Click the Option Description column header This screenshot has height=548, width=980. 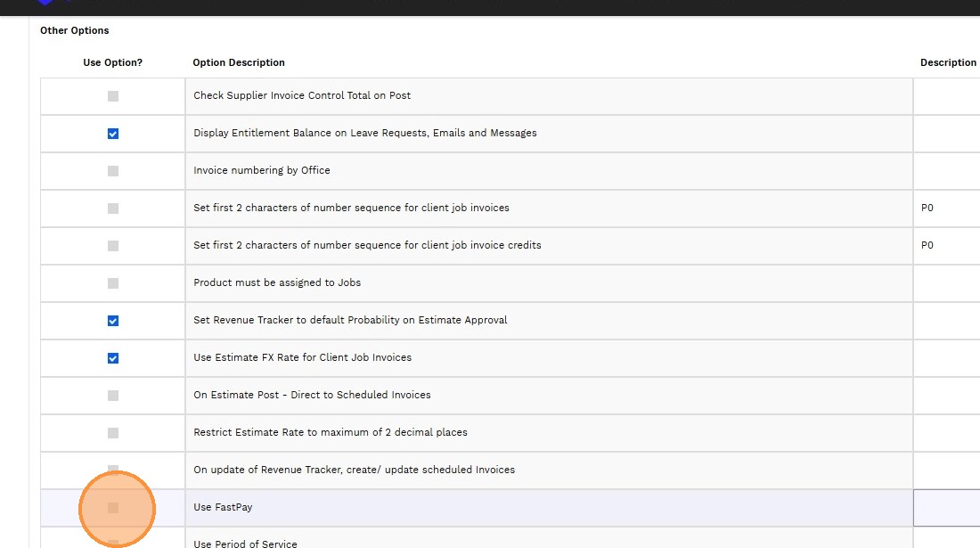tap(239, 63)
